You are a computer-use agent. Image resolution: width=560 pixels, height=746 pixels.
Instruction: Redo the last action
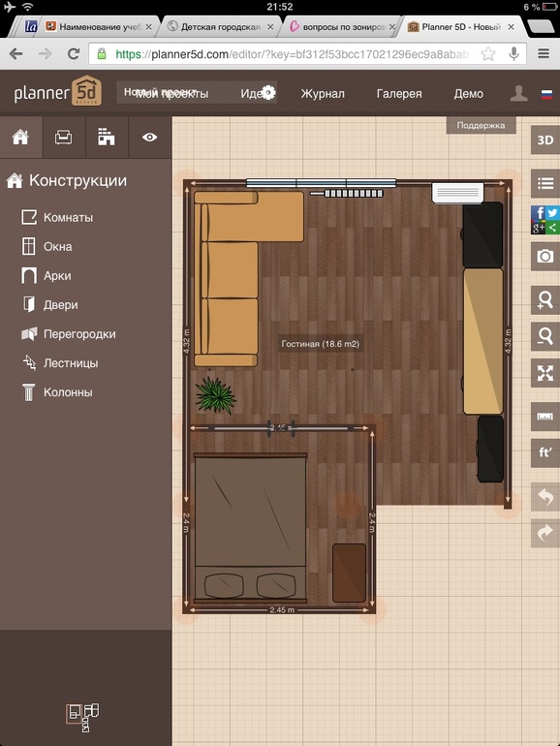[545, 533]
